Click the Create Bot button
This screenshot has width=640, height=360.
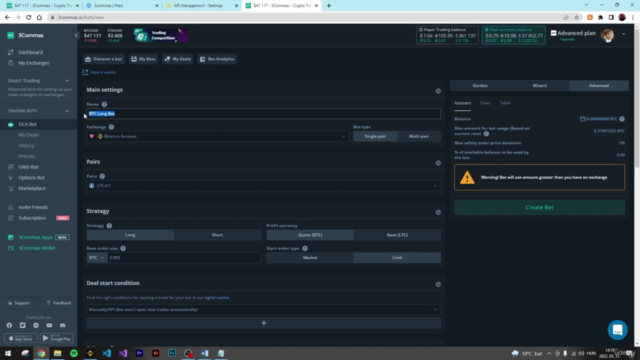click(539, 207)
